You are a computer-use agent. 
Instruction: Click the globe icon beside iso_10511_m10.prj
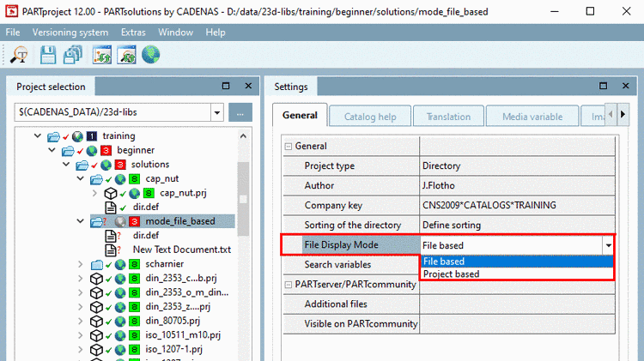pyautogui.click(x=120, y=335)
